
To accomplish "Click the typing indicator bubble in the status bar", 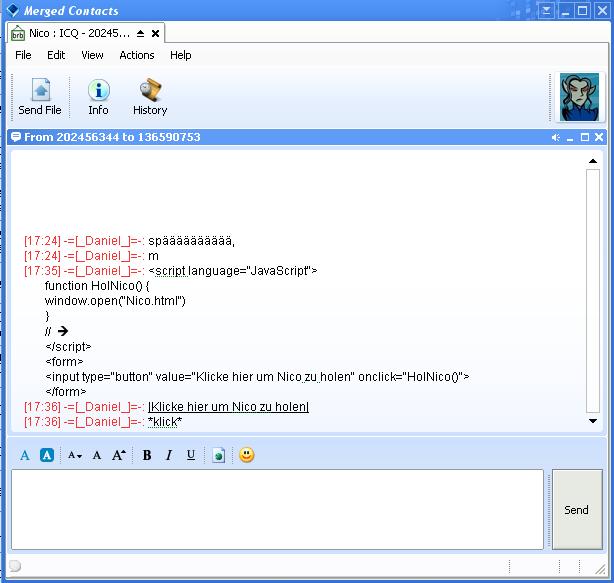I will [x=15, y=566].
